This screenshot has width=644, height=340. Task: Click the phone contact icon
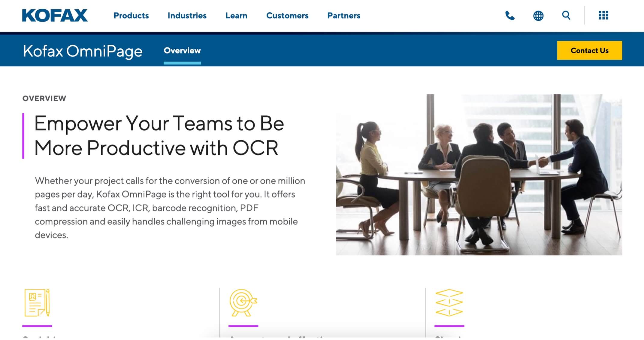[510, 16]
